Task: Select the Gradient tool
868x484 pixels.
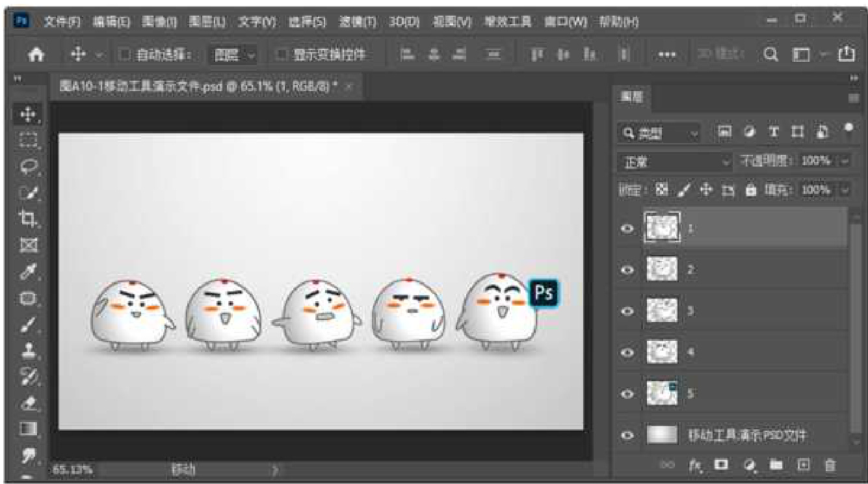Action: point(27,428)
